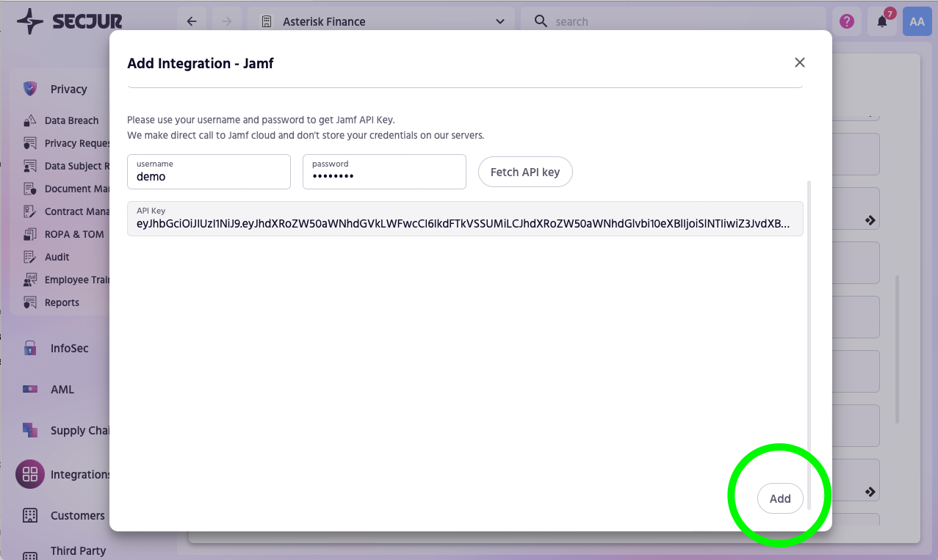Click the AML icon
This screenshot has width=938, height=560.
pos(30,389)
